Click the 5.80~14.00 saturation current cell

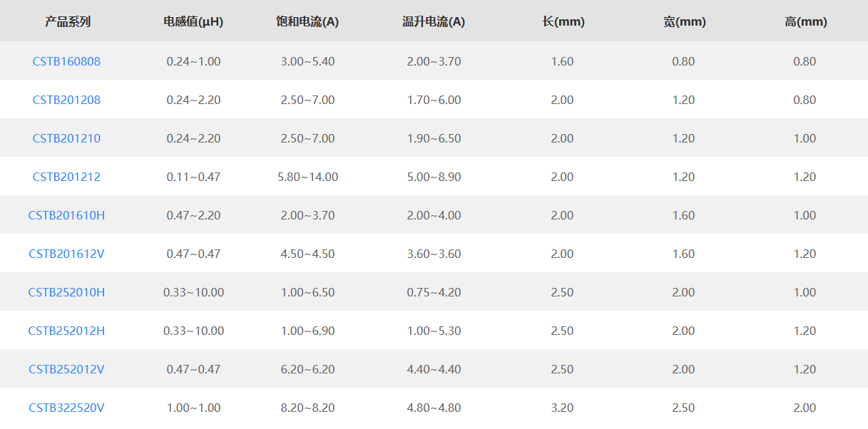pyautogui.click(x=307, y=177)
